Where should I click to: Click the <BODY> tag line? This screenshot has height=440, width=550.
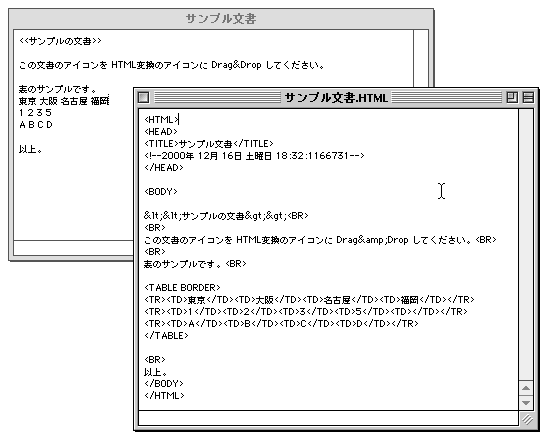(x=161, y=192)
